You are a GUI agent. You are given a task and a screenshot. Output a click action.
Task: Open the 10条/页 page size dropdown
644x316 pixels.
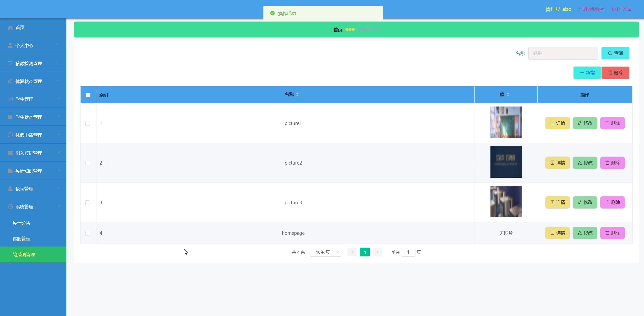(x=325, y=252)
